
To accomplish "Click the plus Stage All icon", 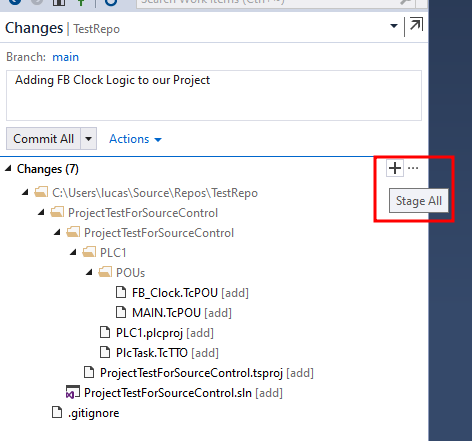I will pos(395,168).
